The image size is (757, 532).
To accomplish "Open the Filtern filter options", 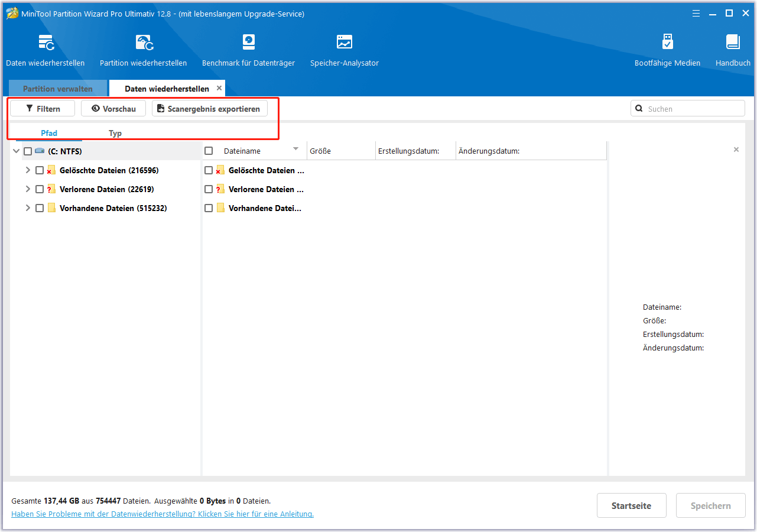I will (43, 109).
